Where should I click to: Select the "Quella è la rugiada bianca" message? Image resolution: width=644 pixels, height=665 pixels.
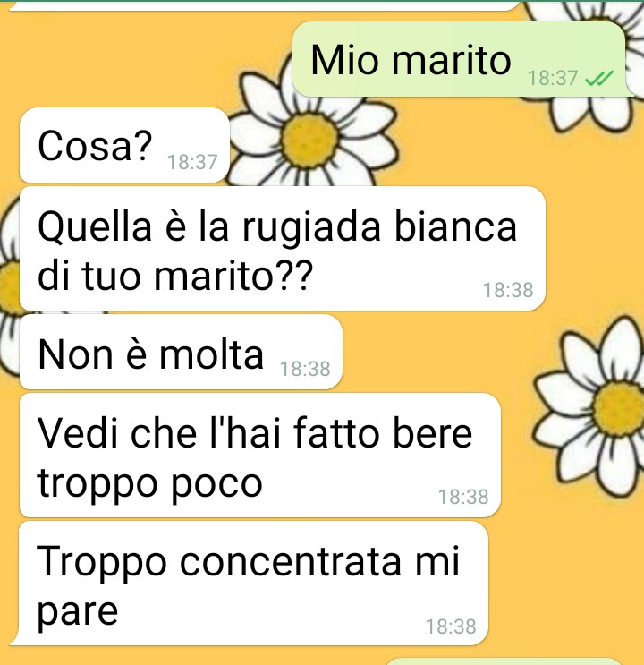(x=283, y=249)
